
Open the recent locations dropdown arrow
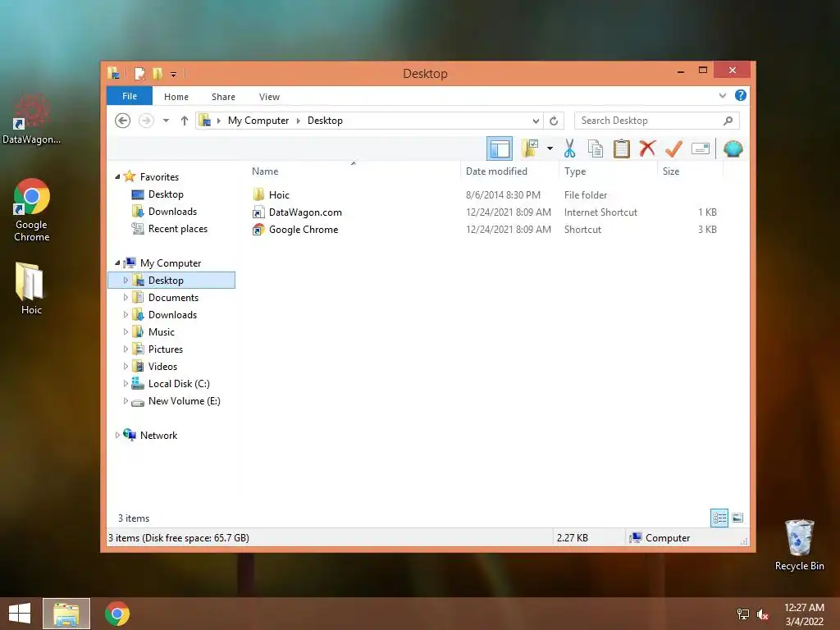(x=166, y=121)
